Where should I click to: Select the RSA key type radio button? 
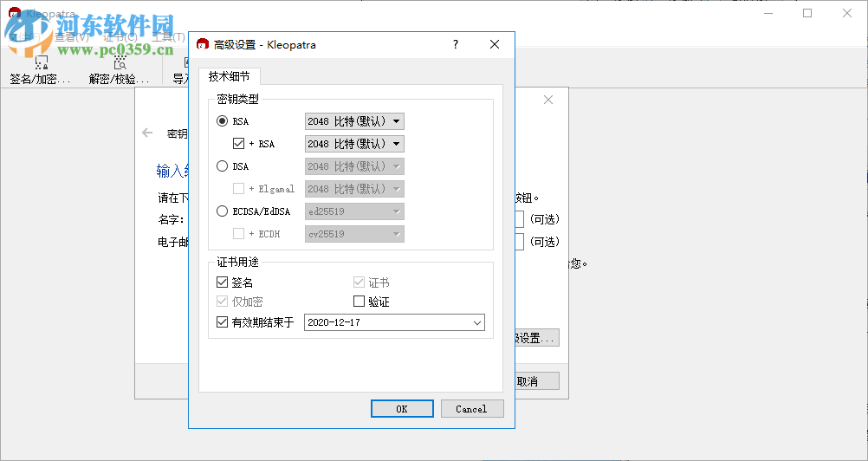222,120
